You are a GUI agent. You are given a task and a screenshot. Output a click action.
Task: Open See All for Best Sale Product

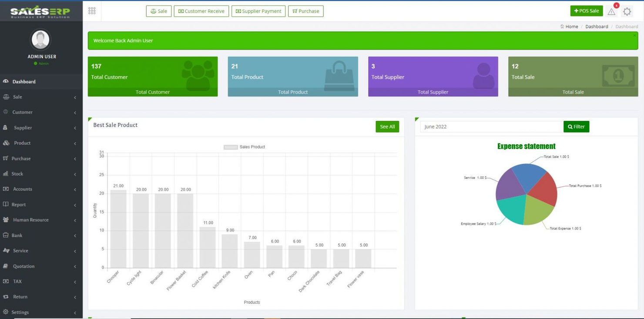point(387,126)
